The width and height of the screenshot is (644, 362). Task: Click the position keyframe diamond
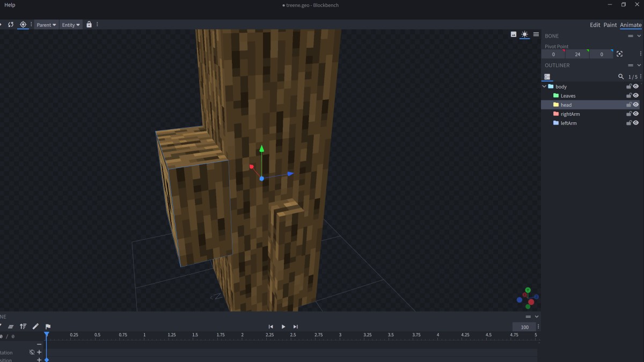pyautogui.click(x=47, y=360)
